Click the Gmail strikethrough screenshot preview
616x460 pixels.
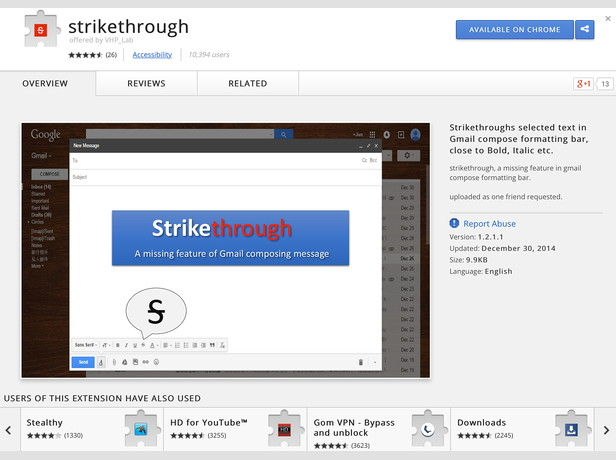226,250
